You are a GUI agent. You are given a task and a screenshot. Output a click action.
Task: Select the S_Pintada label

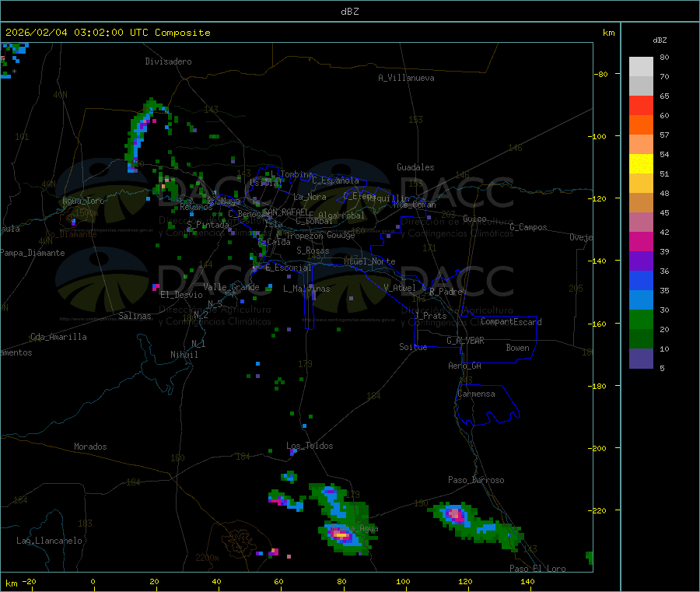(x=208, y=224)
